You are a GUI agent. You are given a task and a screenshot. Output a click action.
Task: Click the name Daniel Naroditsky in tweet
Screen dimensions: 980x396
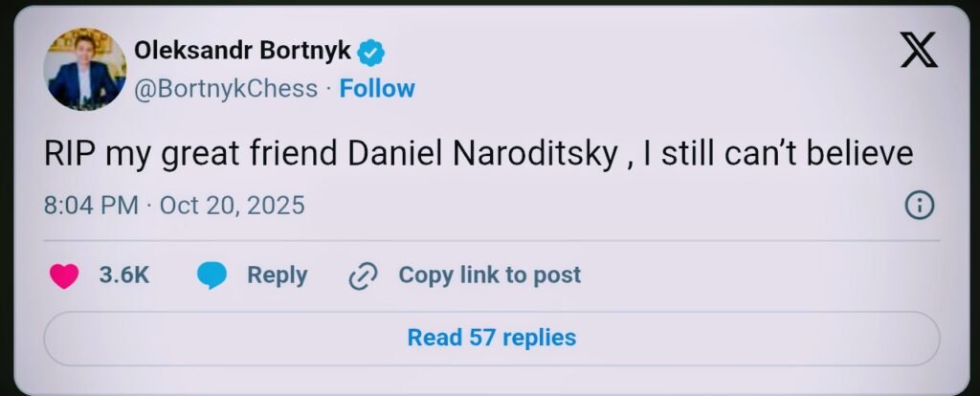click(484, 154)
